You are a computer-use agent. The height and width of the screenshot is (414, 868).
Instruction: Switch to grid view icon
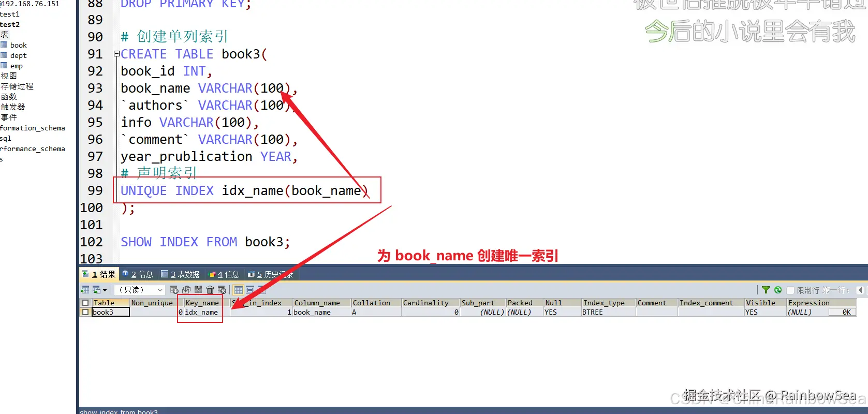[239, 290]
